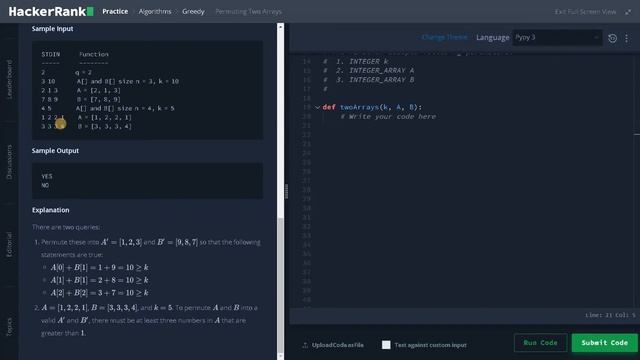Open the Greedy breadcrumb
Screen dimensions: 640x360
pyautogui.click(x=193, y=11)
